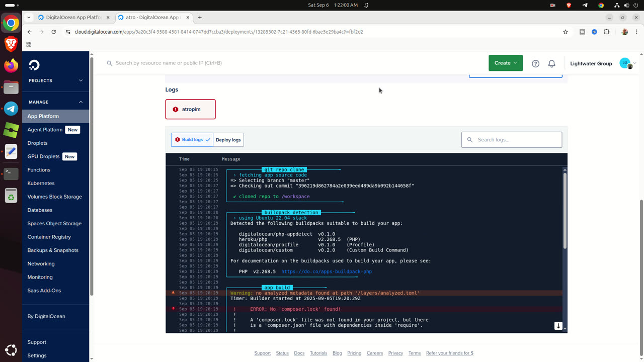The width and height of the screenshot is (644, 362).
Task: Collapse the Manage section
Action: (x=80, y=102)
